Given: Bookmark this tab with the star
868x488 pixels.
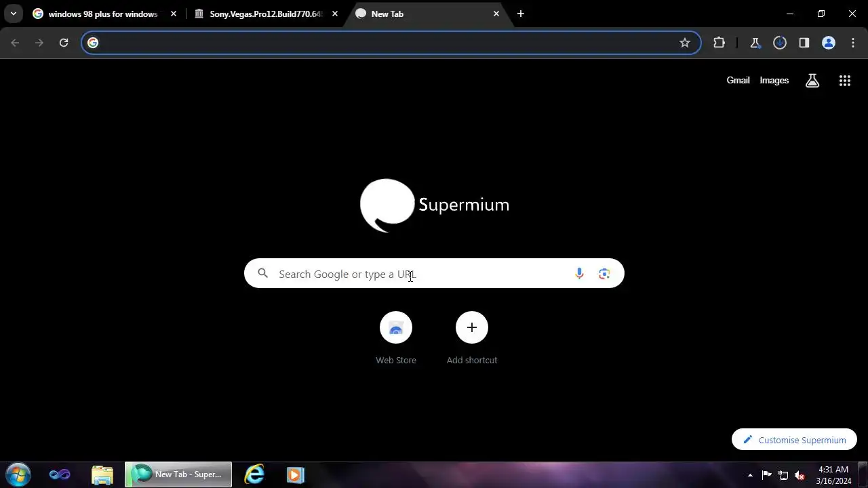Looking at the screenshot, I should pos(685,43).
